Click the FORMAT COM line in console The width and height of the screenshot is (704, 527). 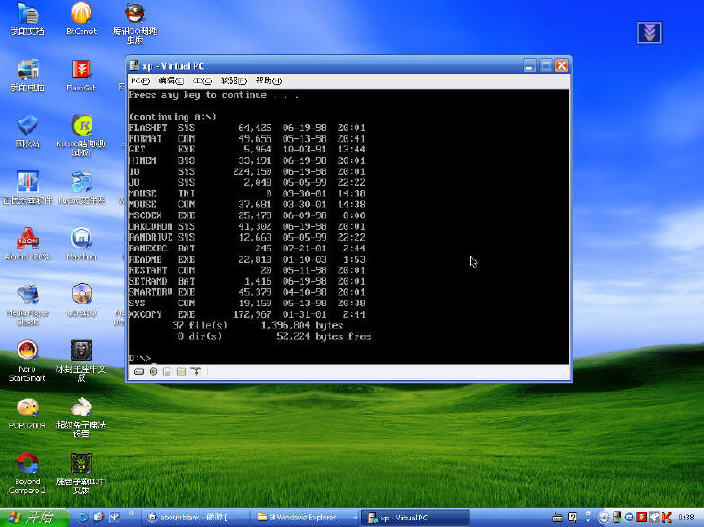click(x=247, y=139)
